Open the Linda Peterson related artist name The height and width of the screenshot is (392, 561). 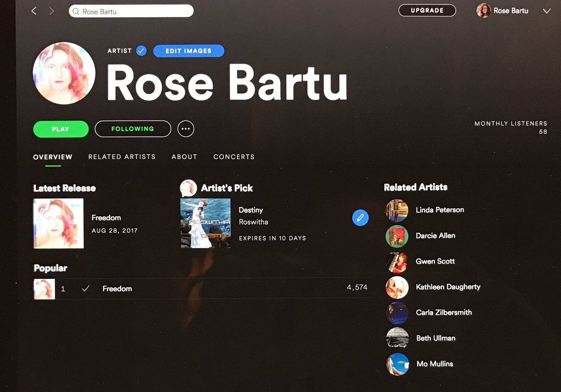440,210
